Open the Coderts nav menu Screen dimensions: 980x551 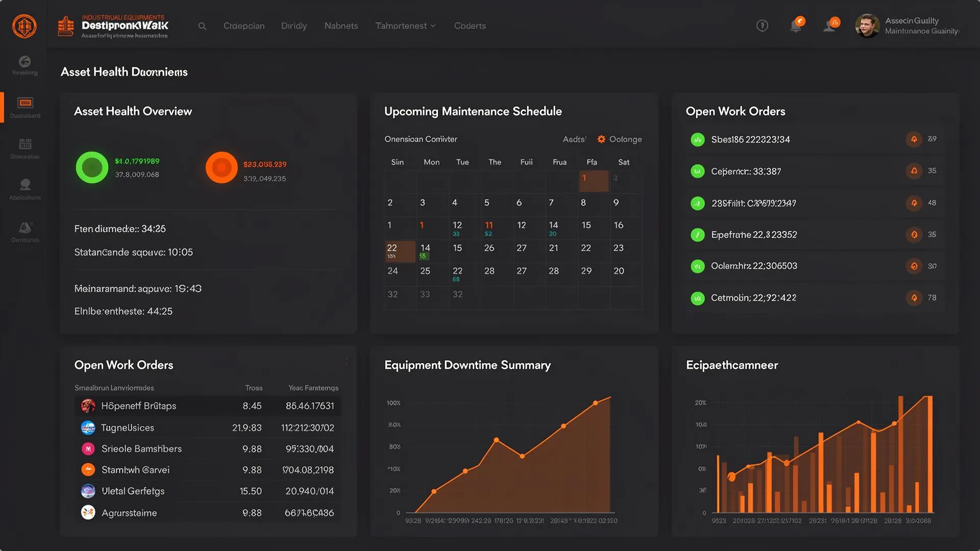click(x=470, y=26)
